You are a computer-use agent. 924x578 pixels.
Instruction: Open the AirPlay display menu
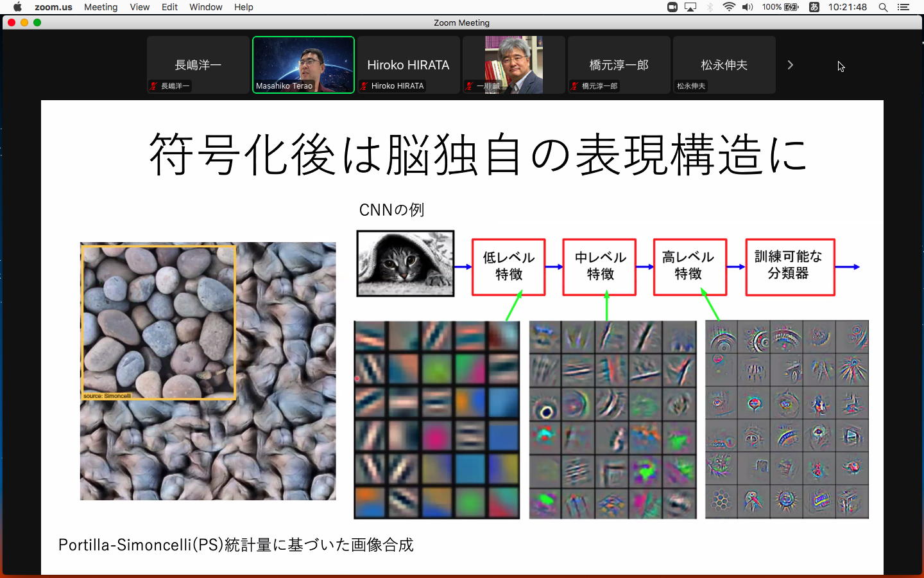[x=690, y=7]
